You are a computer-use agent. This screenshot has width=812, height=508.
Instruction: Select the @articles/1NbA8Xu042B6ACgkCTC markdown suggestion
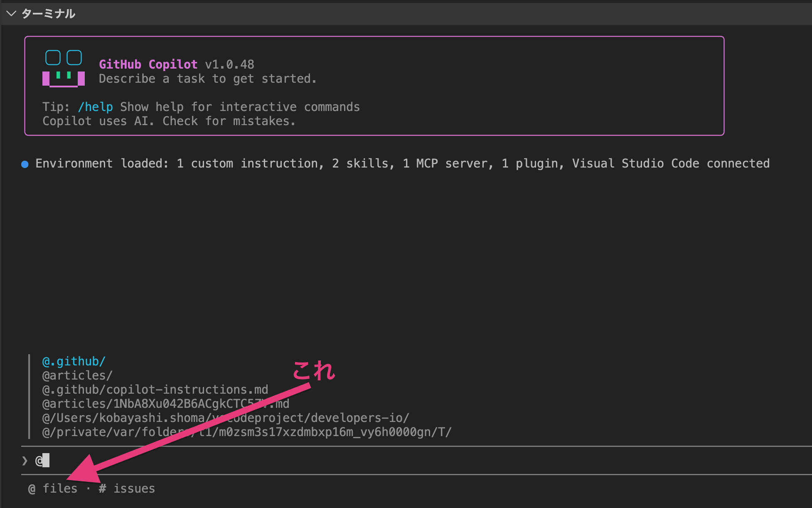[x=166, y=404]
